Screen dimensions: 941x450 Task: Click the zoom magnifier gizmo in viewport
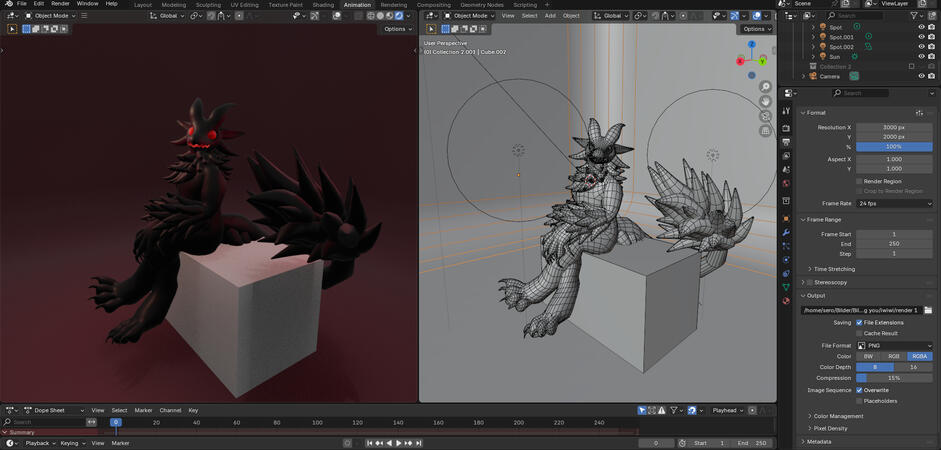pyautogui.click(x=766, y=87)
